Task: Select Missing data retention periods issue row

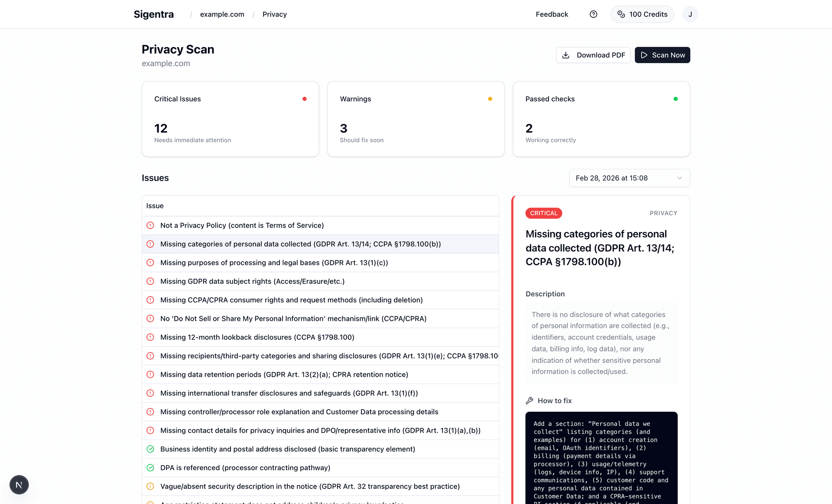Action: [284, 375]
